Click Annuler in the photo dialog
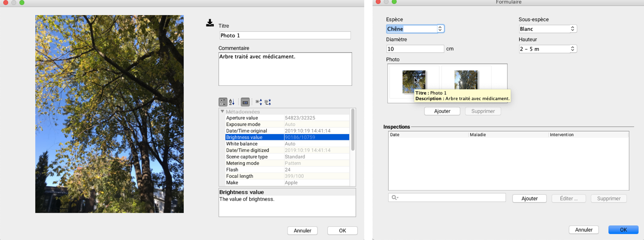The width and height of the screenshot is (644, 240). click(x=302, y=231)
